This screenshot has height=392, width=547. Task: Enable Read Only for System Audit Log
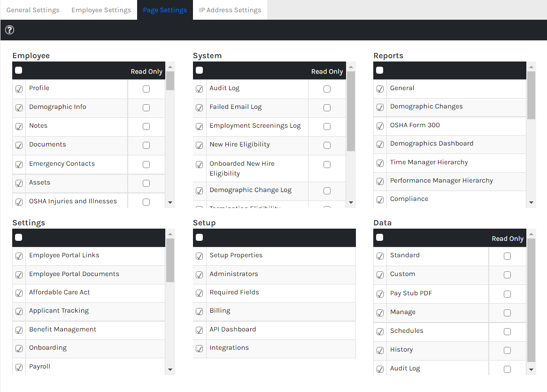[x=327, y=89]
